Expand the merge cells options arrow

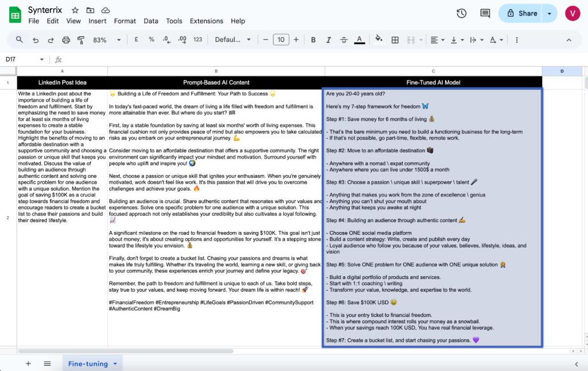pos(421,40)
